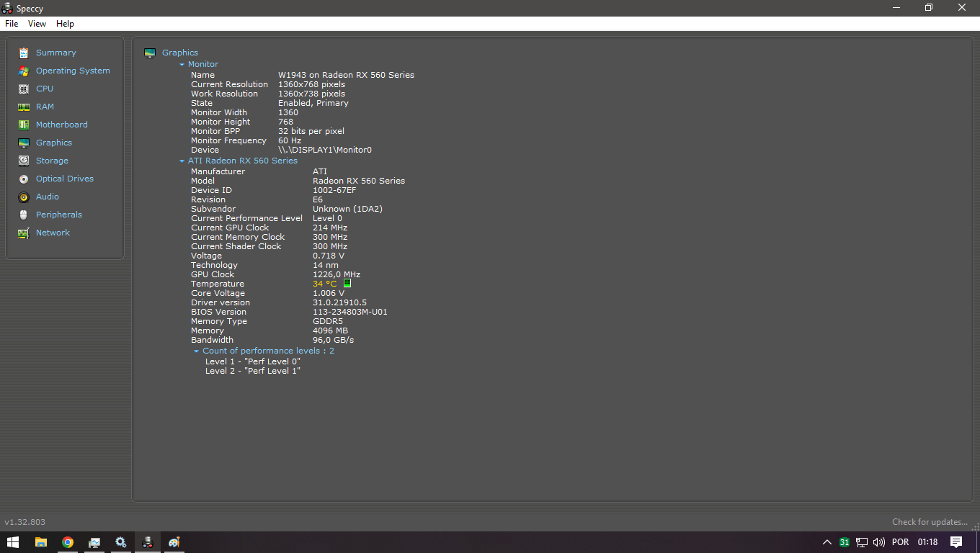The width and height of the screenshot is (980, 553).
Task: Select the BIOS Version 113-234803M-U01
Action: 350,312
